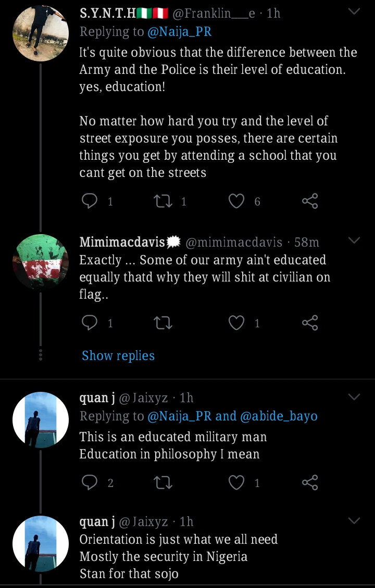Like S.Y.N.T.H's tweet with 6 likes
Image resolution: width=375 pixels, height=588 pixels.
click(237, 201)
